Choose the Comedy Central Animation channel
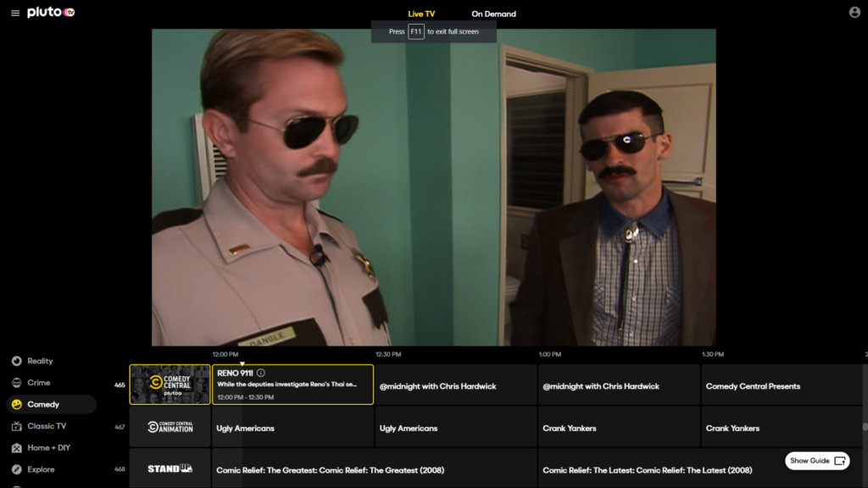This screenshot has height=488, width=868. 170,428
